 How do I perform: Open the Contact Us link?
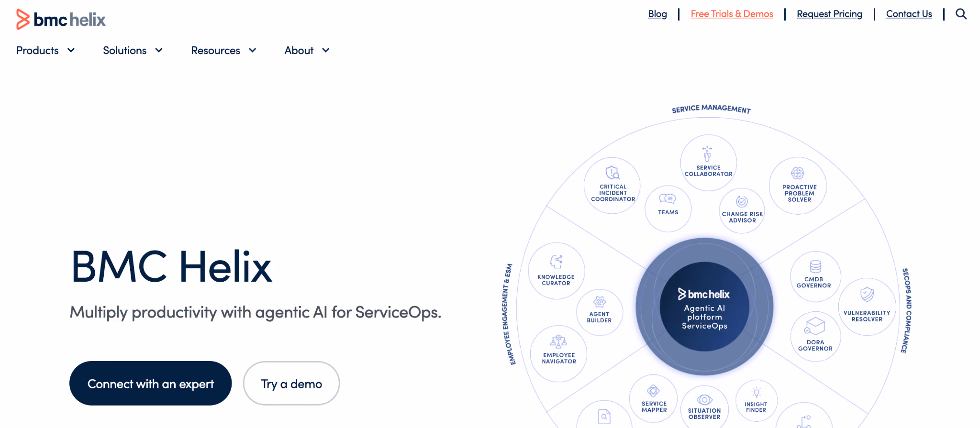coord(909,14)
